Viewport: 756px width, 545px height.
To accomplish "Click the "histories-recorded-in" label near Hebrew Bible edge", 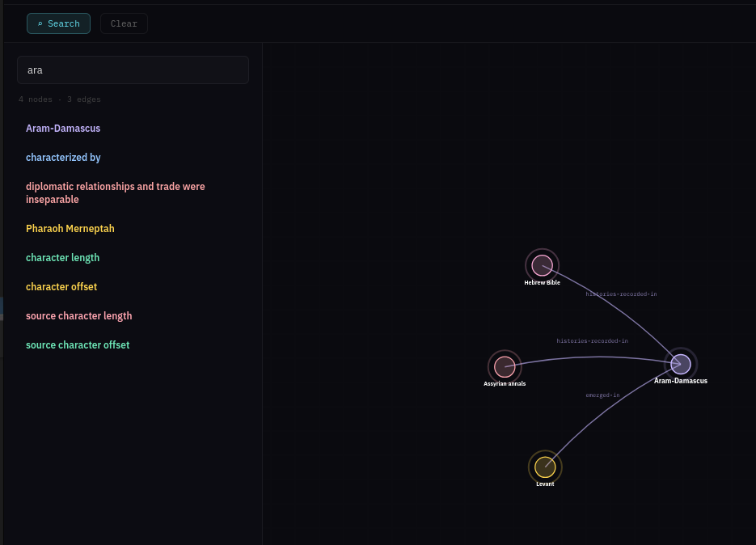I will (x=621, y=294).
